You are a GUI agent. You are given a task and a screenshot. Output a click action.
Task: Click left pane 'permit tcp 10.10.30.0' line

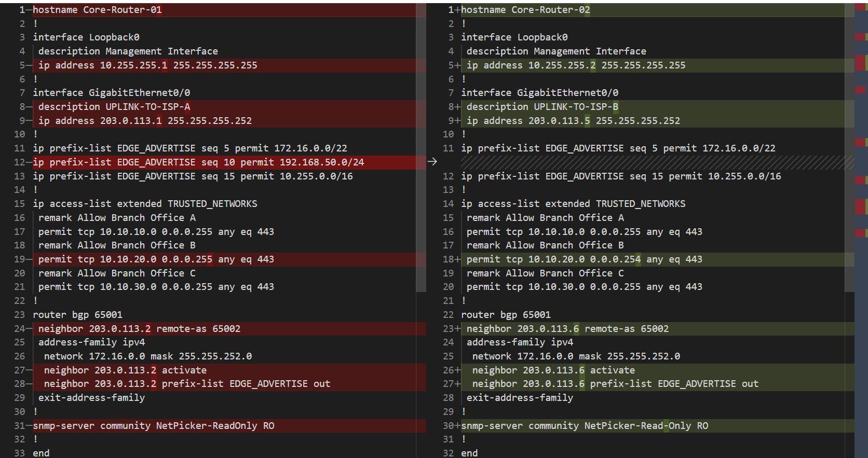[x=156, y=287]
